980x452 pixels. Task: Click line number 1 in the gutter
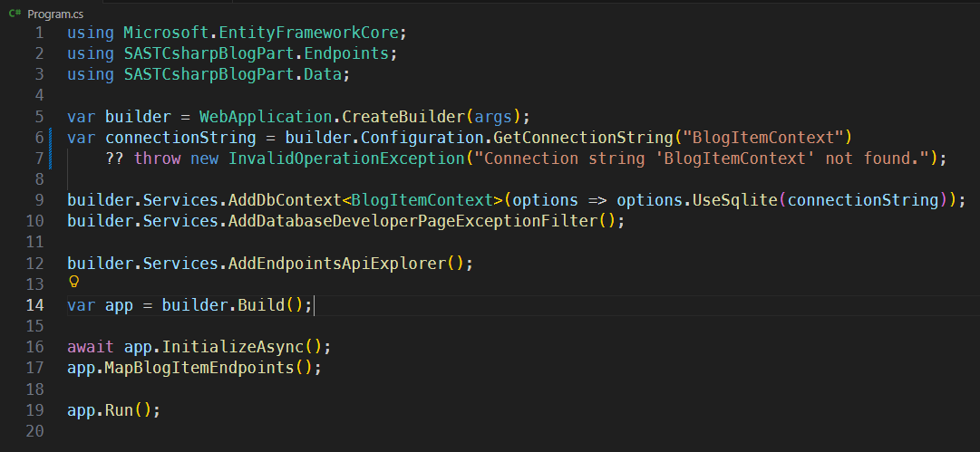(39, 32)
